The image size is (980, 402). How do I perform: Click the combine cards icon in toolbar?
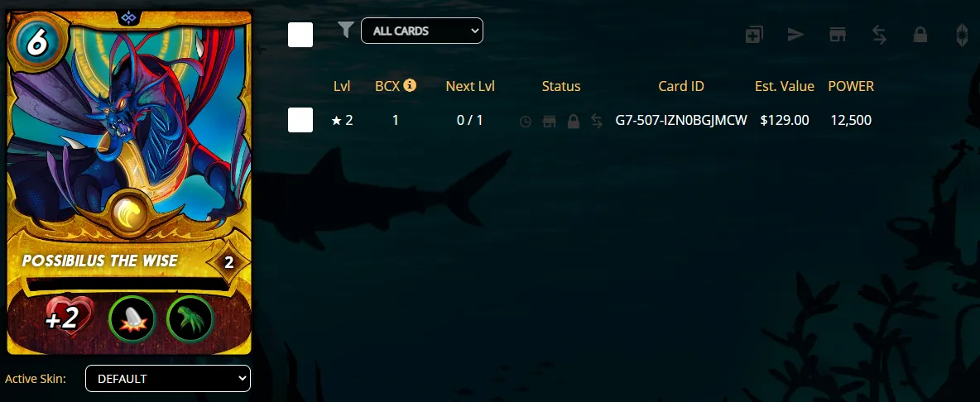pos(754,35)
